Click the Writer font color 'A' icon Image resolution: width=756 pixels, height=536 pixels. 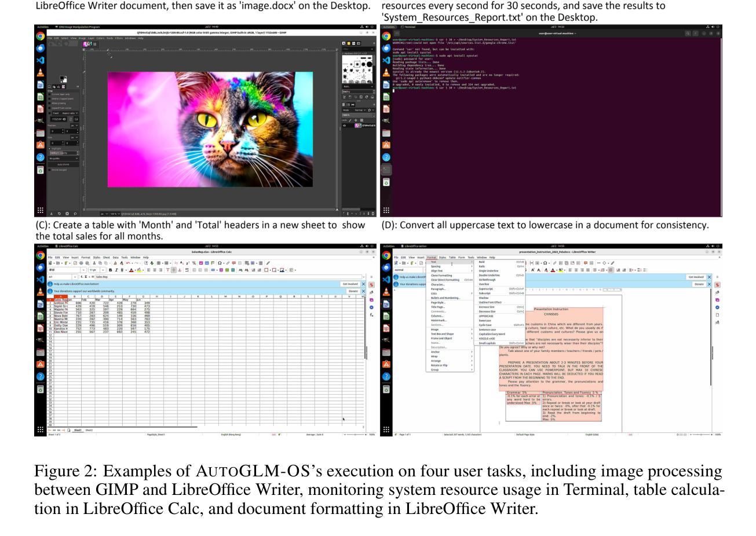pyautogui.click(x=553, y=270)
